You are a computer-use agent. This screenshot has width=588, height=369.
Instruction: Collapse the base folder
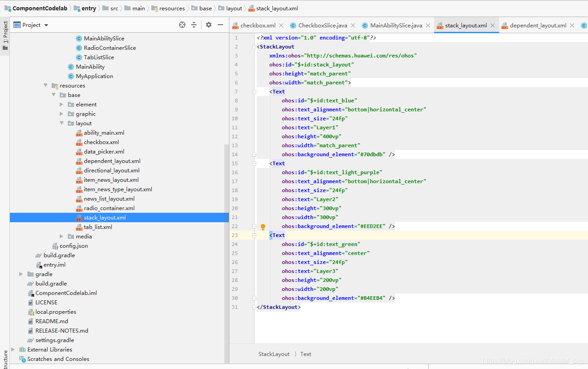coord(54,95)
